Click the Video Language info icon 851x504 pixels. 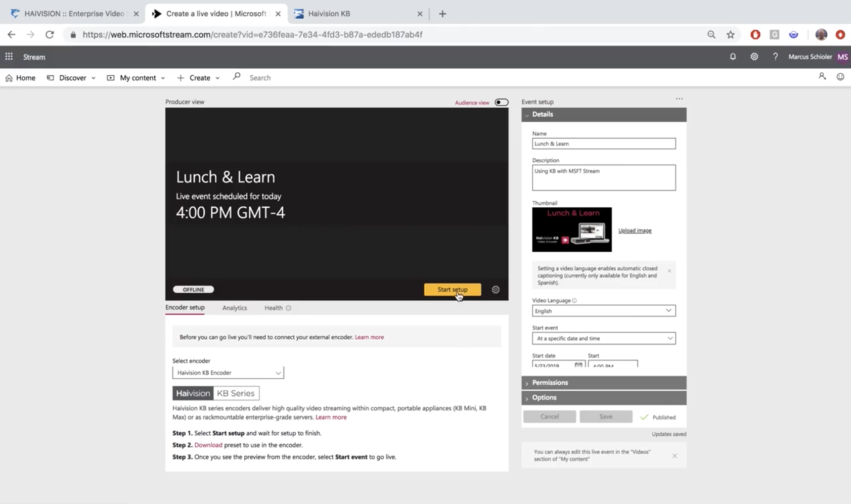click(574, 300)
